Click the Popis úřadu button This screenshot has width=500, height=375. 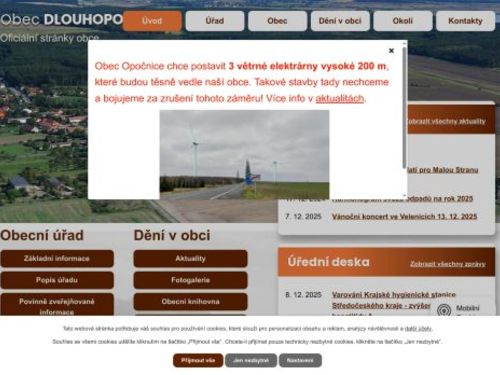pos(57,280)
